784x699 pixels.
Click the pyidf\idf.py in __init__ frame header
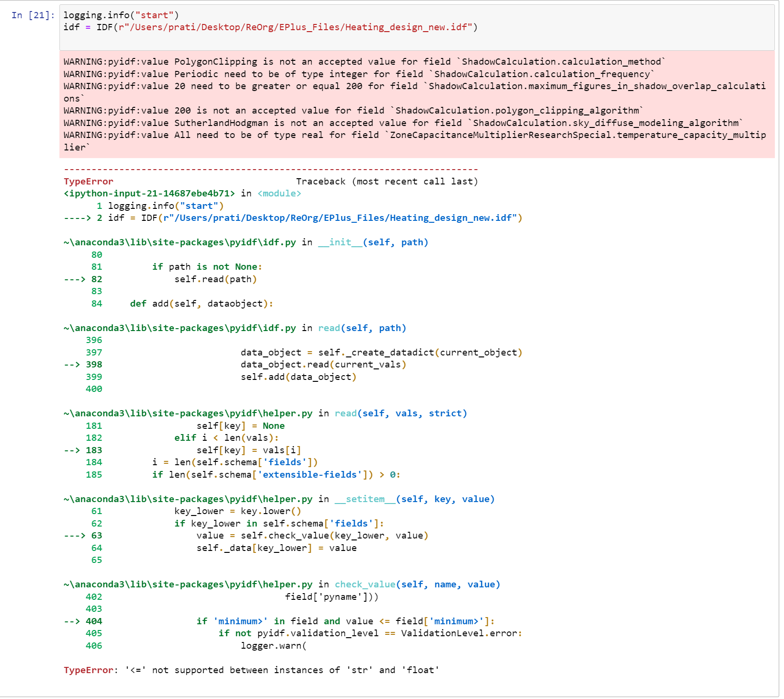pos(246,242)
